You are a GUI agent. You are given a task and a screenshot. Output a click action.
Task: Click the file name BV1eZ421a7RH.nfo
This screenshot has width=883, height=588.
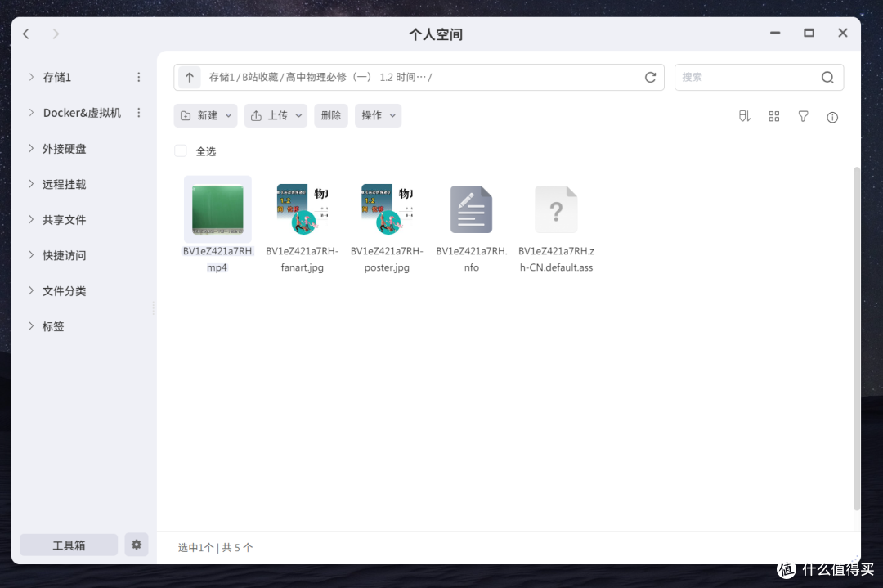[472, 259]
